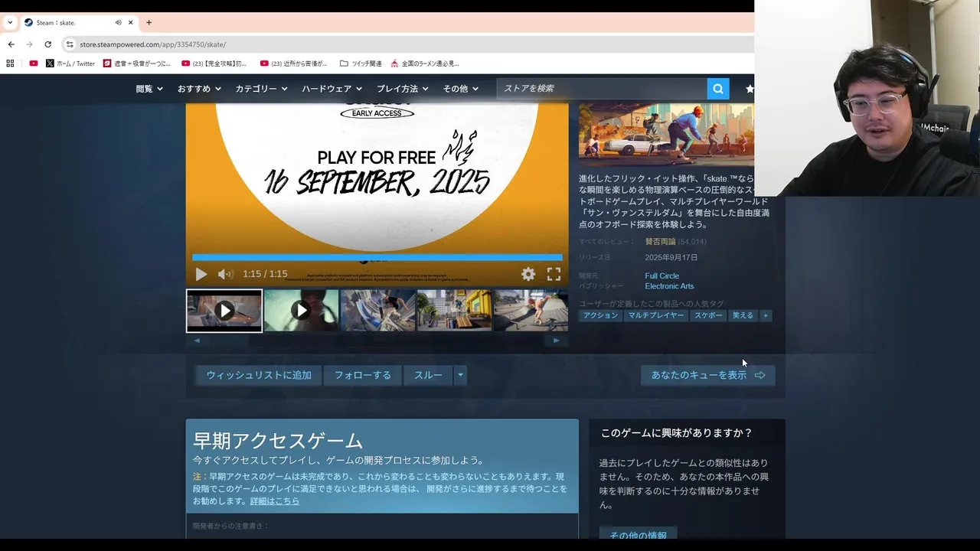This screenshot has width=980, height=551.
Task: Open the ホーム / Twitter bookmark
Action: [70, 64]
